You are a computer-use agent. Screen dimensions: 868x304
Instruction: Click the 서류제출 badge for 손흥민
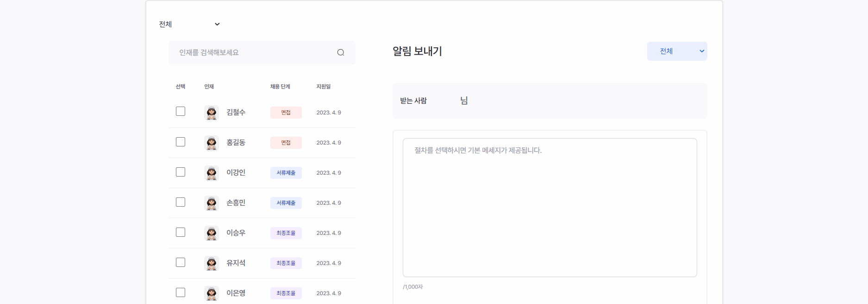286,203
